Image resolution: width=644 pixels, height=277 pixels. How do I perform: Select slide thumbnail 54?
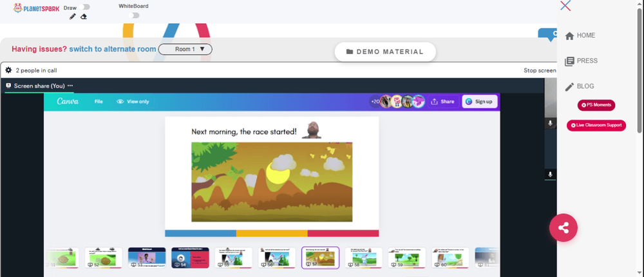click(x=190, y=258)
